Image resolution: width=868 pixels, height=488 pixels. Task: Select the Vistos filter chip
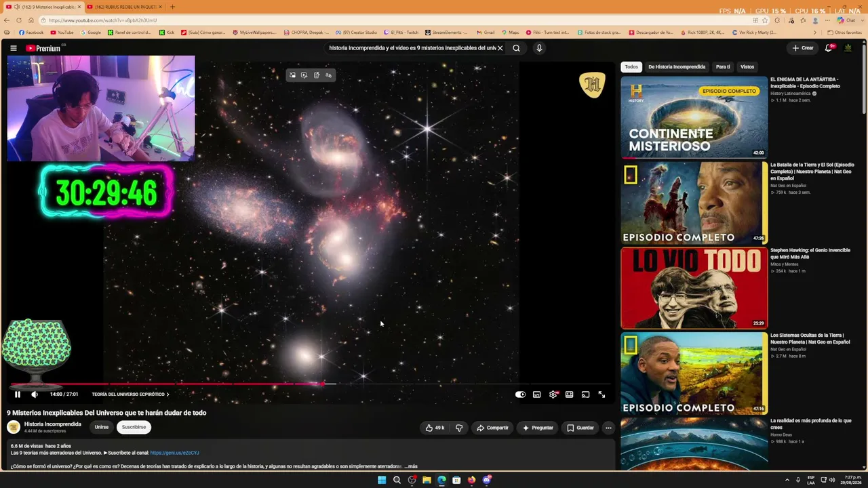pos(747,67)
